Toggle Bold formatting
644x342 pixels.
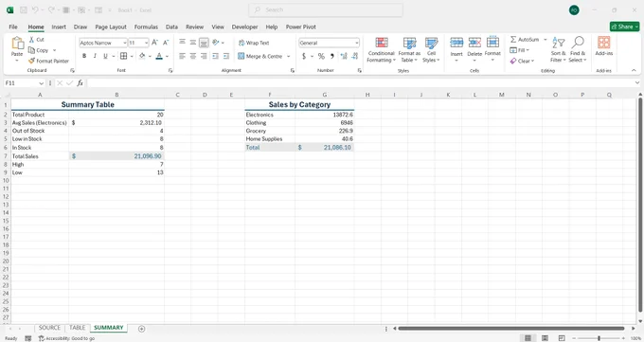pyautogui.click(x=84, y=56)
